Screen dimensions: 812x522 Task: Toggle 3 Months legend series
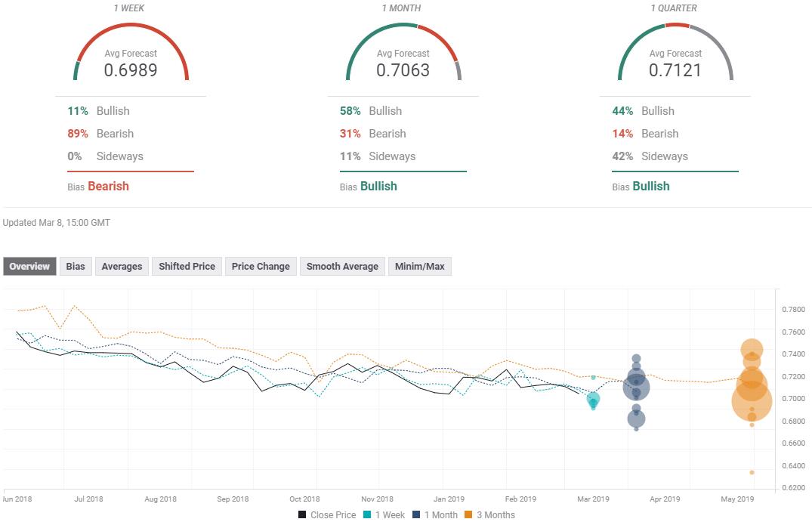(490, 514)
